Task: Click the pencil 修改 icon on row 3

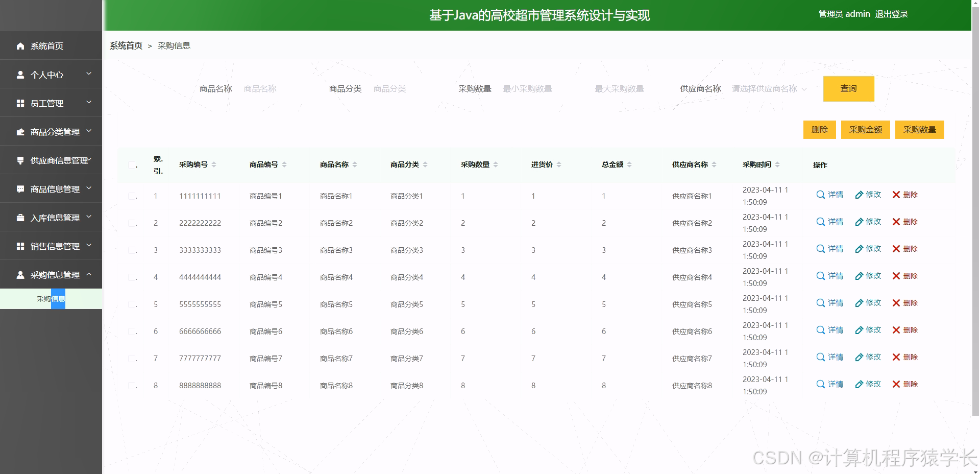Action: 859,249
